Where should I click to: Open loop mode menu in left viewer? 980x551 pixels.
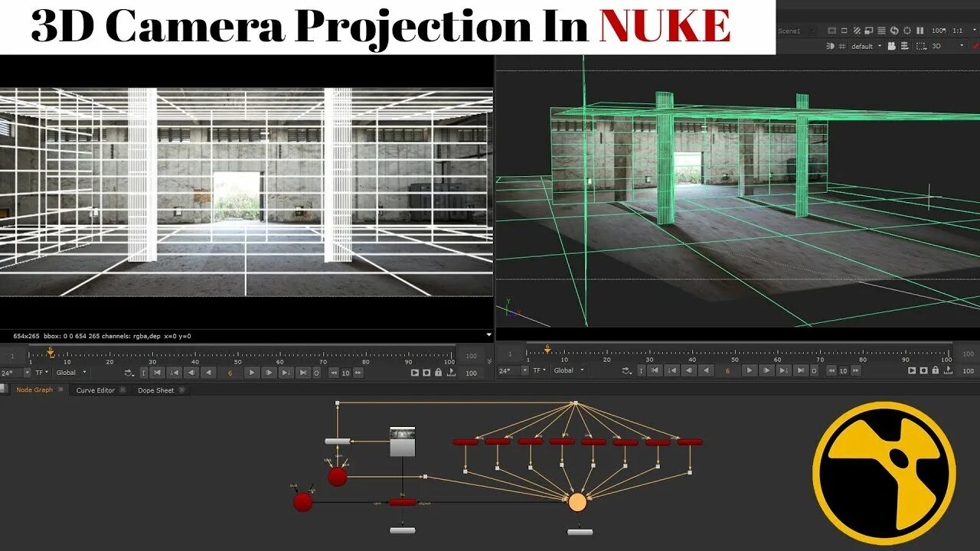click(129, 373)
